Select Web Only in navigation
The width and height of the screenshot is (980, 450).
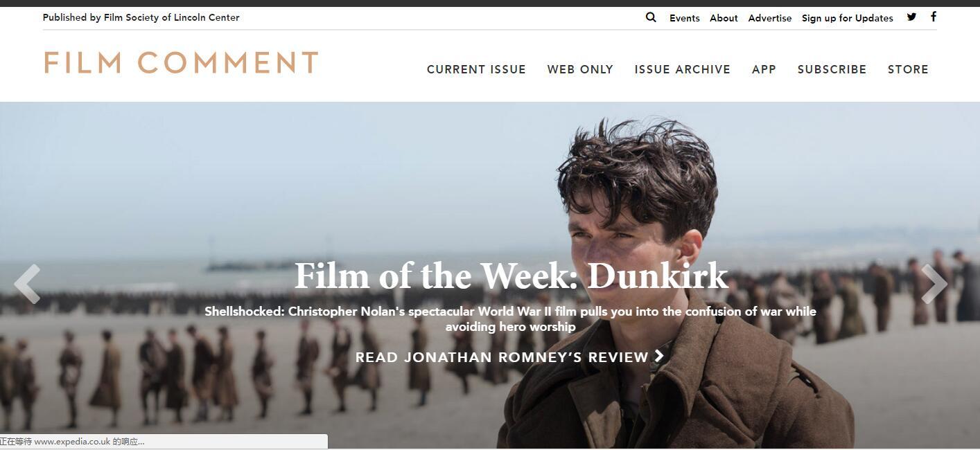[x=580, y=69]
